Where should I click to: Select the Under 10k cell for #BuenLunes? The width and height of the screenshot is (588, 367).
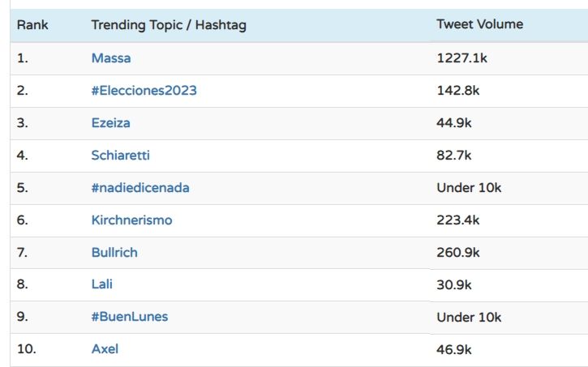[469, 317]
